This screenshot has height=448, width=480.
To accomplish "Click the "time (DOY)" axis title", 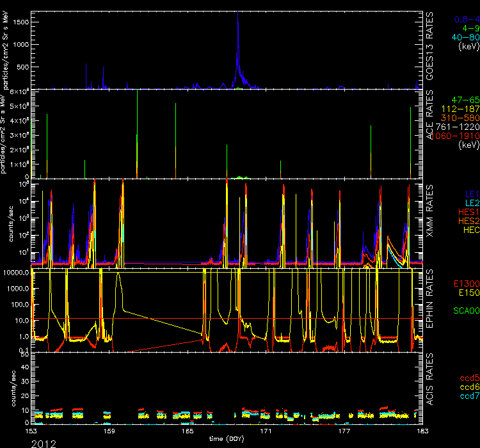I will click(x=227, y=438).
